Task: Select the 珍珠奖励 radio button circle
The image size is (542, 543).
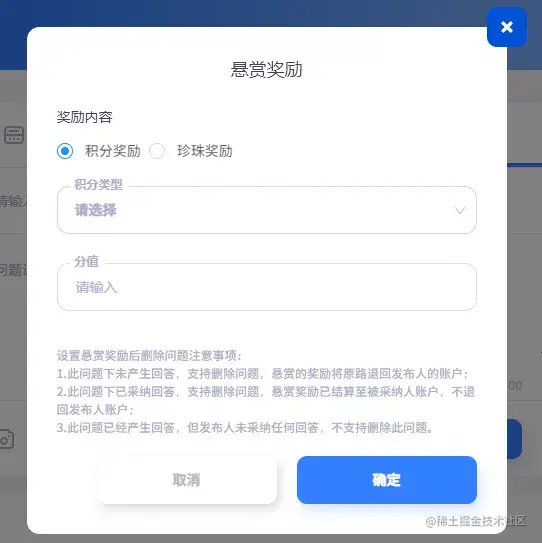Action: coord(157,151)
